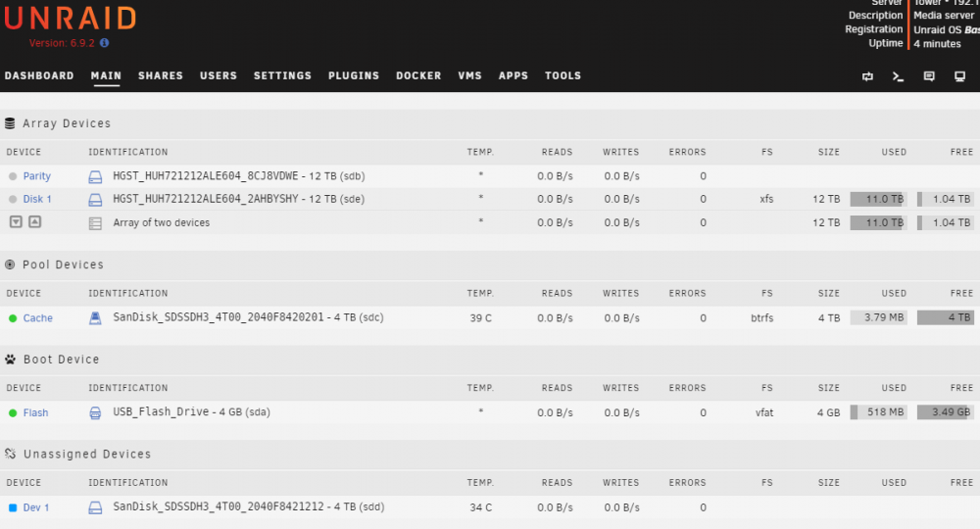Viewport: 980px width, 529px height.
Task: Open the Disk 1 device link
Action: 37,199
